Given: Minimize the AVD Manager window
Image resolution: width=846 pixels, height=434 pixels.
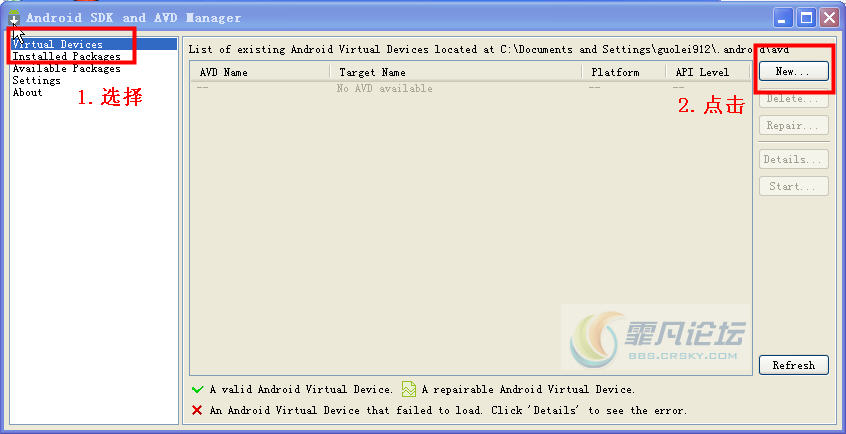Looking at the screenshot, I should pyautogui.click(x=783, y=18).
